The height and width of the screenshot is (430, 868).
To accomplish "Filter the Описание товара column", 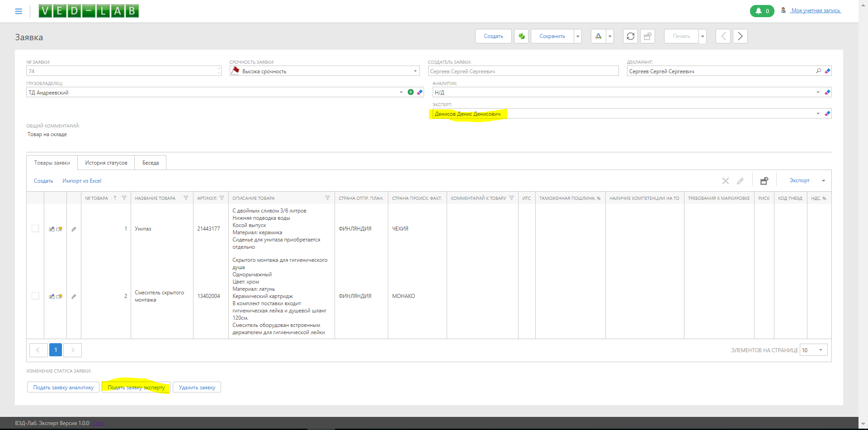I will pos(327,198).
